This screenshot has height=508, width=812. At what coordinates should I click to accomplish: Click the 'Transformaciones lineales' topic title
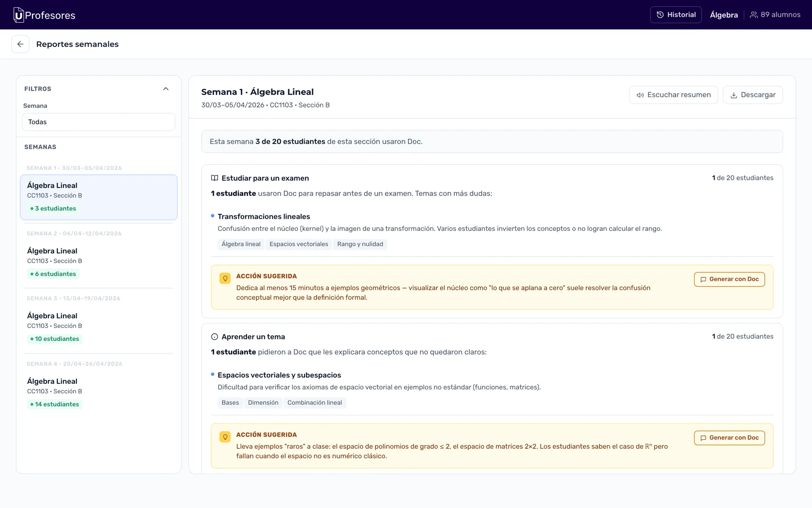pyautogui.click(x=264, y=217)
